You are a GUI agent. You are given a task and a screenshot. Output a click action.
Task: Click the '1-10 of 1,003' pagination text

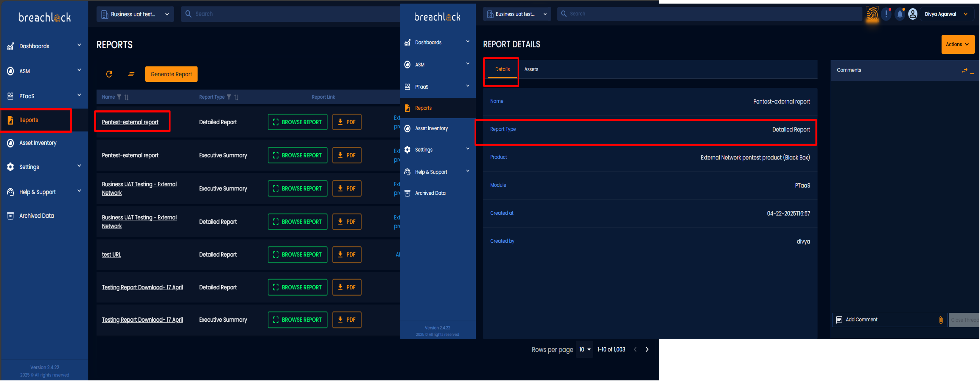tap(611, 350)
